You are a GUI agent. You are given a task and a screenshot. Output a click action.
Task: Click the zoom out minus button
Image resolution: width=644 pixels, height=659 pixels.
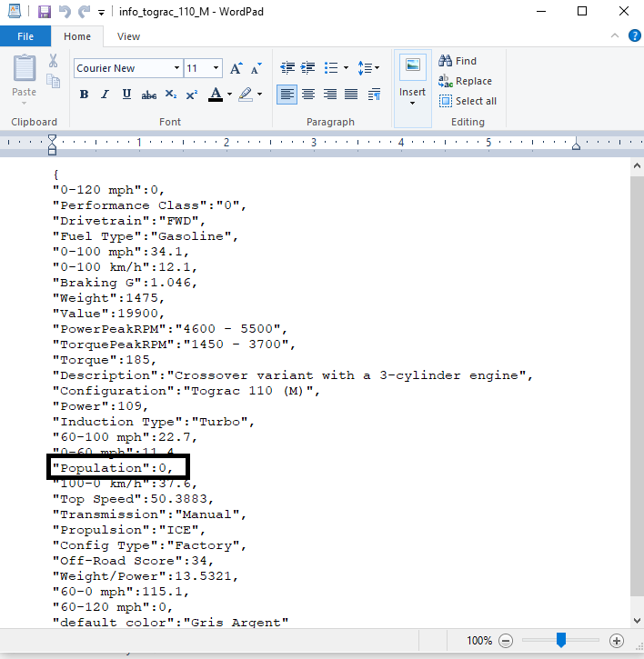tap(506, 641)
